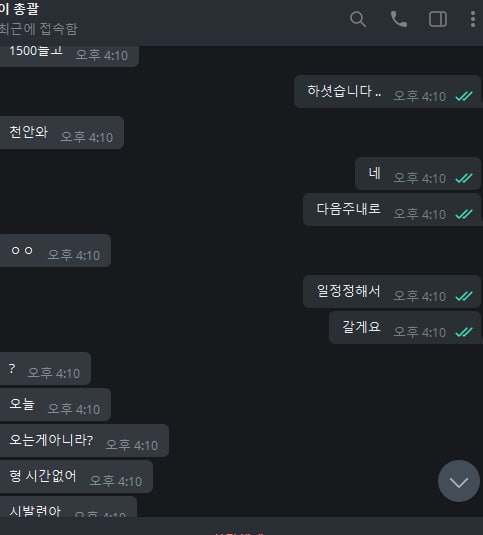Toggle the right sidebar panel
Viewport: 483px width, 535px height.
(438, 19)
